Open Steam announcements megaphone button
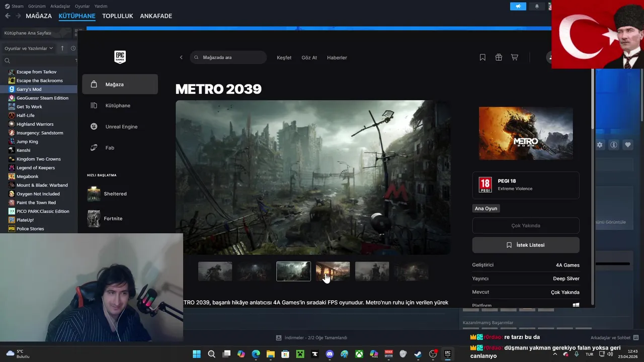Image resolution: width=644 pixels, height=362 pixels. point(518,6)
